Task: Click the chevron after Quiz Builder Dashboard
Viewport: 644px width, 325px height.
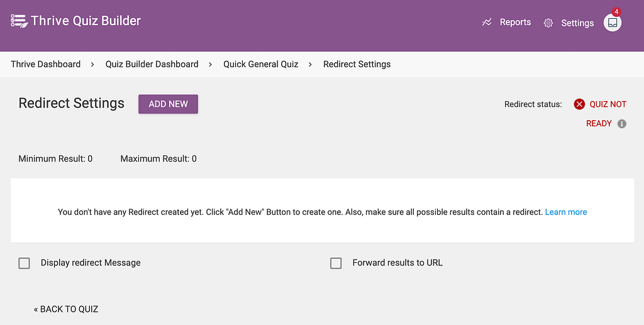Action: click(x=210, y=64)
